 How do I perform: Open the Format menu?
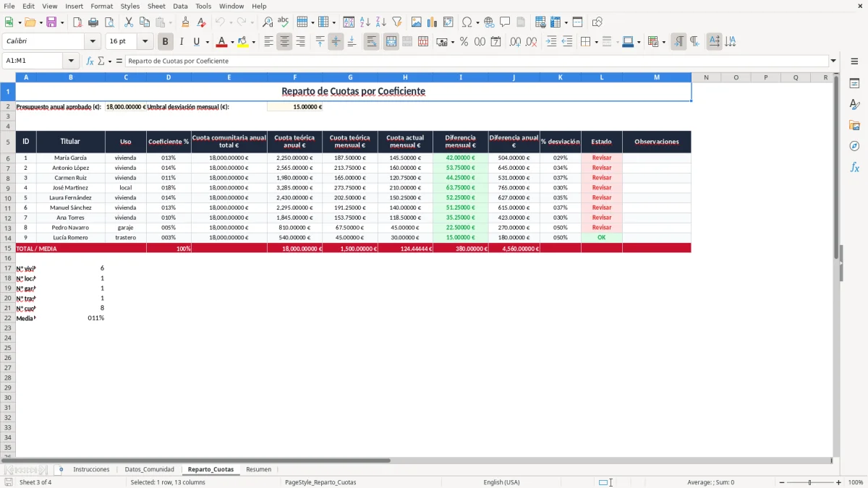102,6
